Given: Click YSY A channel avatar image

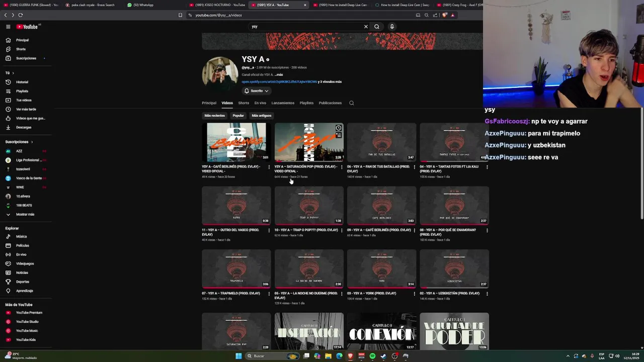Looking at the screenshot, I should point(220,74).
